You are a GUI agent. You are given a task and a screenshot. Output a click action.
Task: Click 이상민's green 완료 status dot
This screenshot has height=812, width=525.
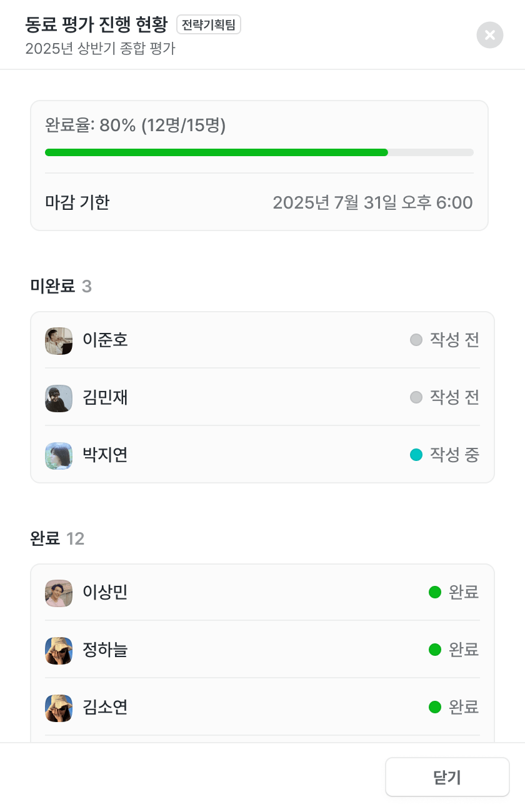435,592
